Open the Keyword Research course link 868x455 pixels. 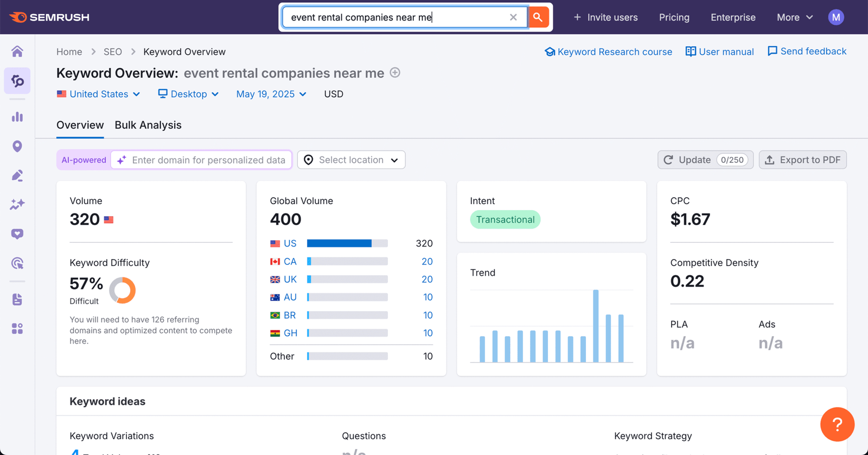[x=608, y=52]
